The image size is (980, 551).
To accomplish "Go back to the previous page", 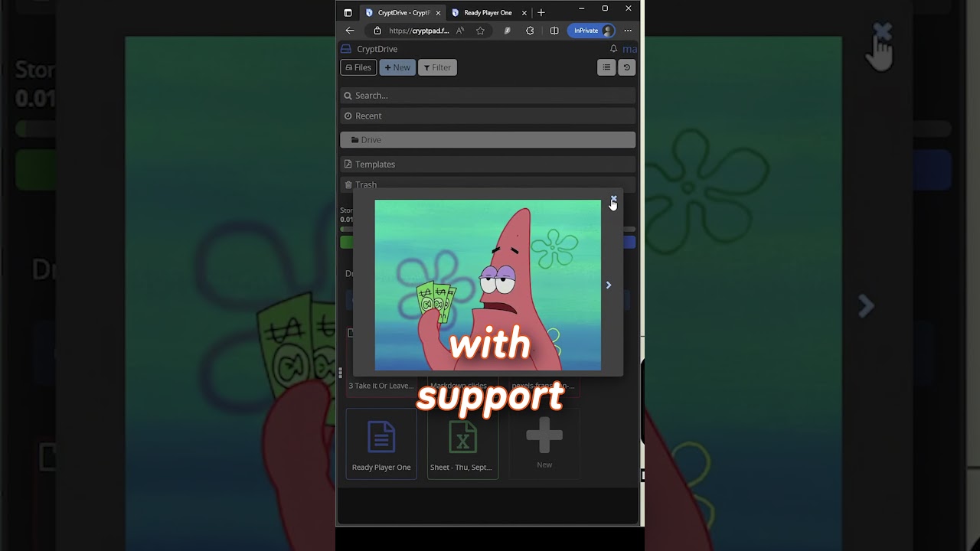I will pos(350,31).
